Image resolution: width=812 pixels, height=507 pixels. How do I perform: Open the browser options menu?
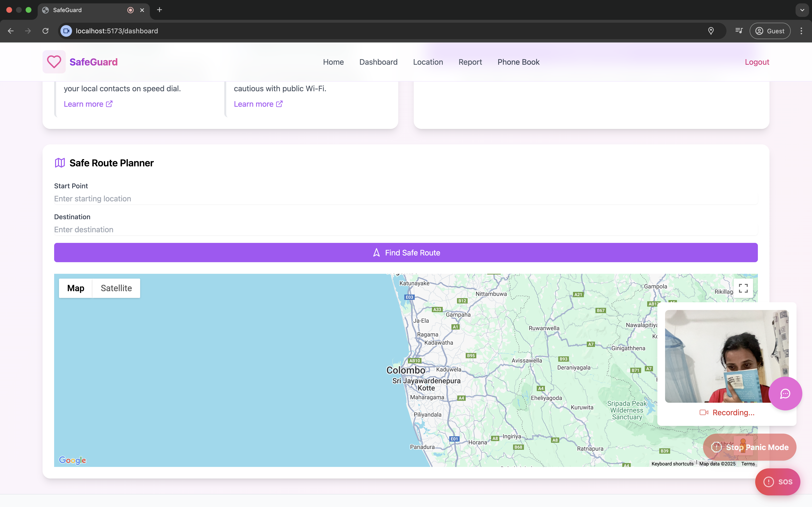tap(801, 31)
